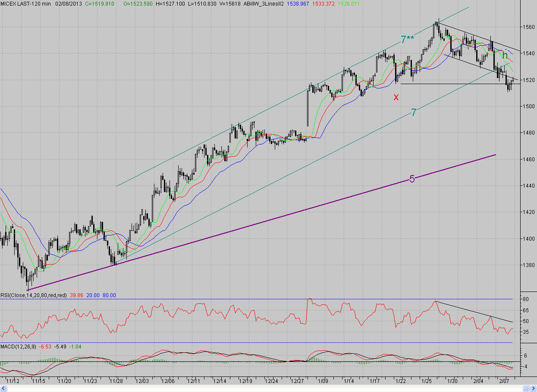Click the '1/14' date axis label
This screenshot has height=392, width=537.
pyautogui.click(x=349, y=381)
